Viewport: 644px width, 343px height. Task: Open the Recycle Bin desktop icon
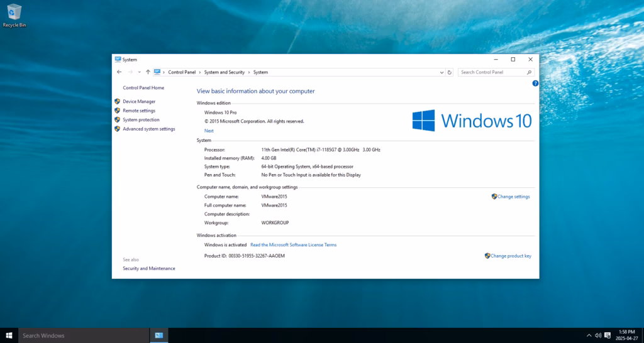[x=14, y=16]
